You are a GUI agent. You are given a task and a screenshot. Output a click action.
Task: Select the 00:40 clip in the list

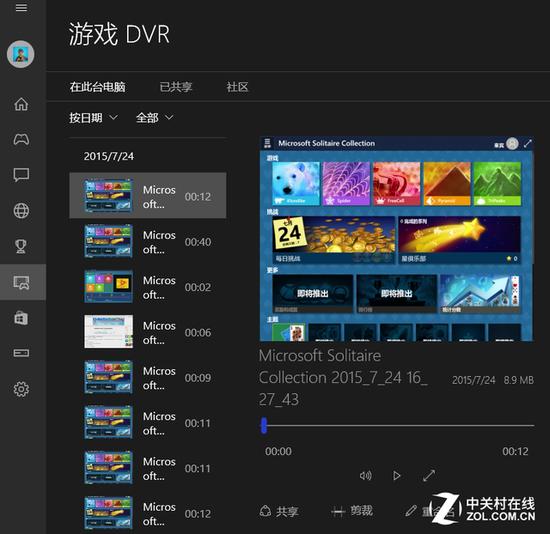[x=148, y=242]
